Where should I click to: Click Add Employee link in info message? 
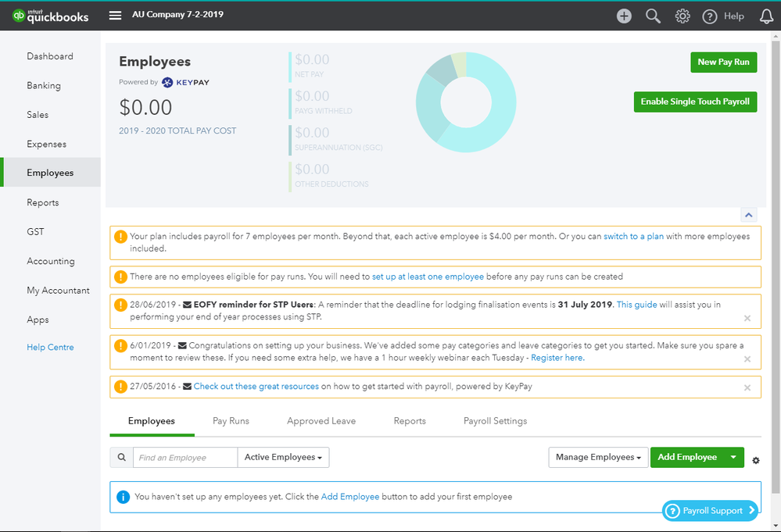350,497
